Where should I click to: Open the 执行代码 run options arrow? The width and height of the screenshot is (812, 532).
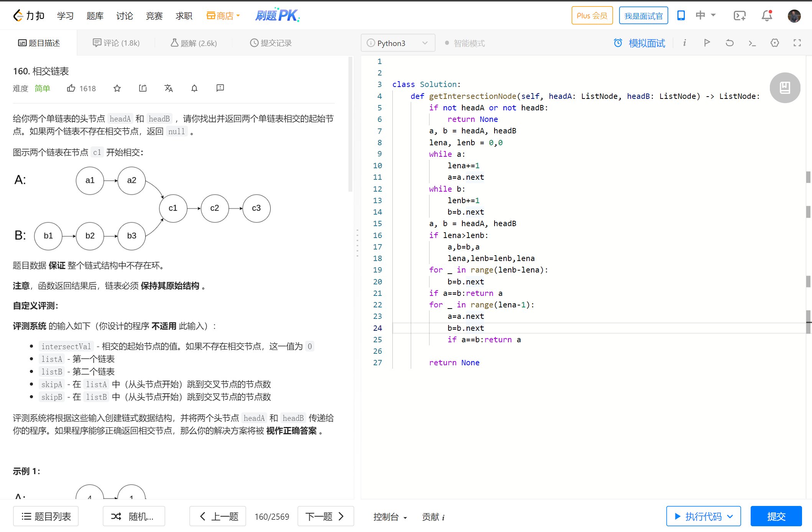(x=730, y=516)
